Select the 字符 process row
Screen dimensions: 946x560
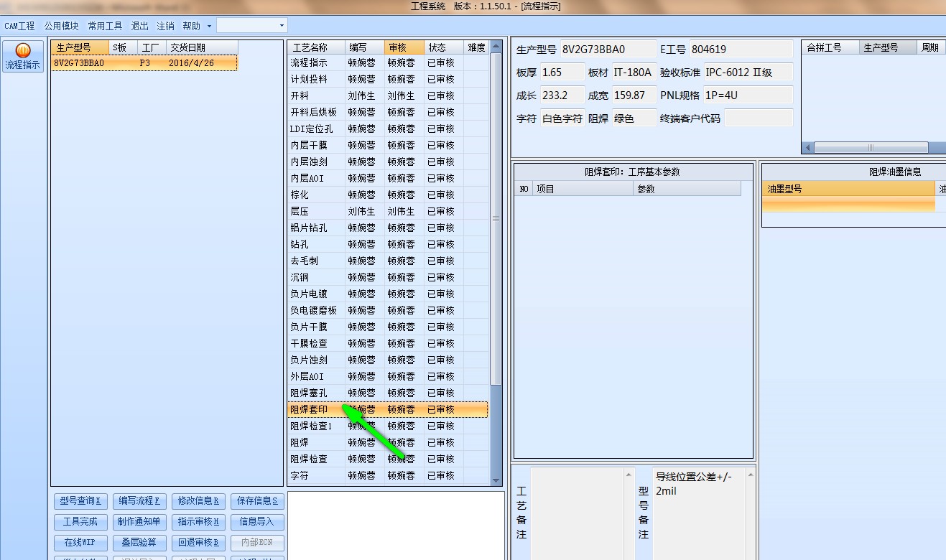(388, 475)
